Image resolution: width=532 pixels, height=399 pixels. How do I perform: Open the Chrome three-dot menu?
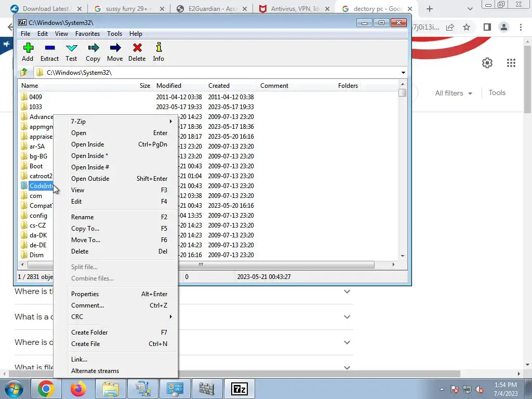(521, 27)
